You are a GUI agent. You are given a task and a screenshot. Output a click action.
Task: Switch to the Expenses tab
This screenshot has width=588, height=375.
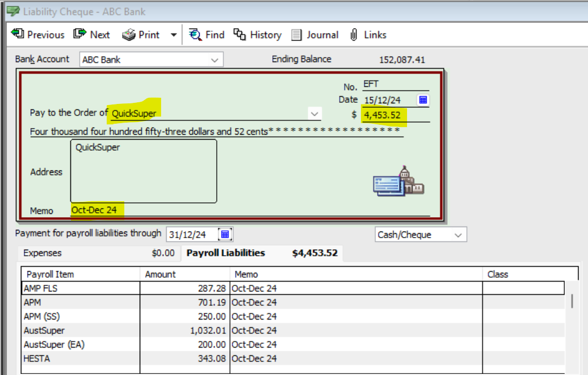pyautogui.click(x=99, y=253)
